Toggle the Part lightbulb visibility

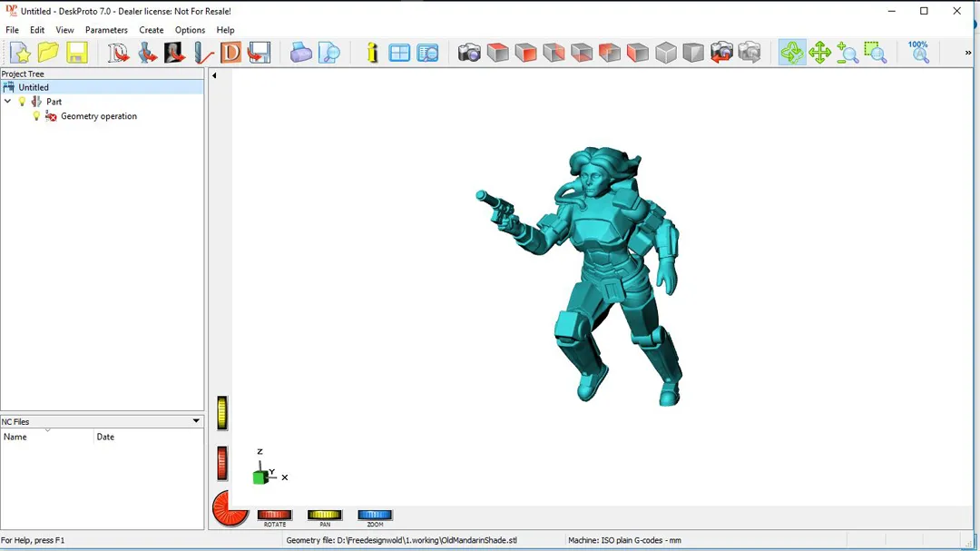click(x=23, y=102)
